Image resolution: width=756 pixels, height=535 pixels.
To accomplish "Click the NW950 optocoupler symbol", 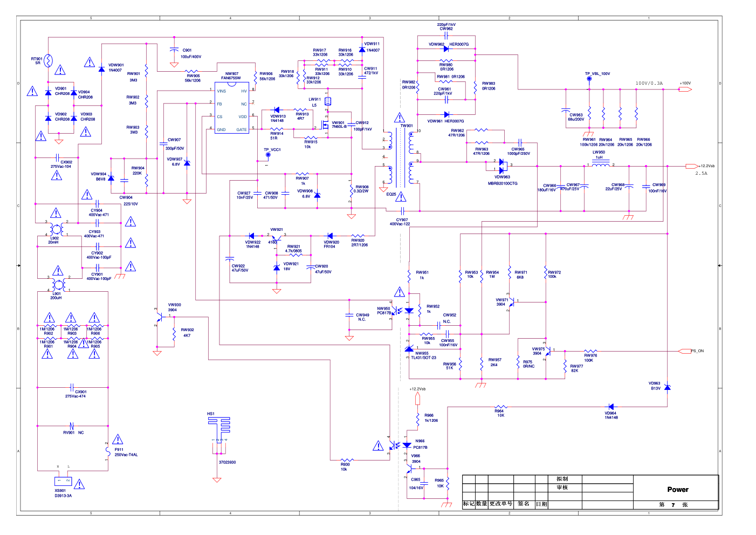I will click(x=403, y=311).
